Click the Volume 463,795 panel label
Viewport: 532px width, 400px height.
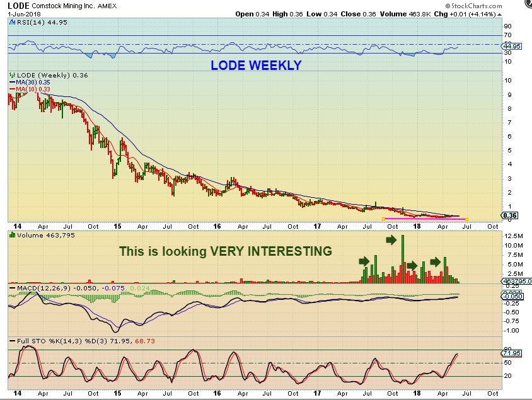click(46, 235)
